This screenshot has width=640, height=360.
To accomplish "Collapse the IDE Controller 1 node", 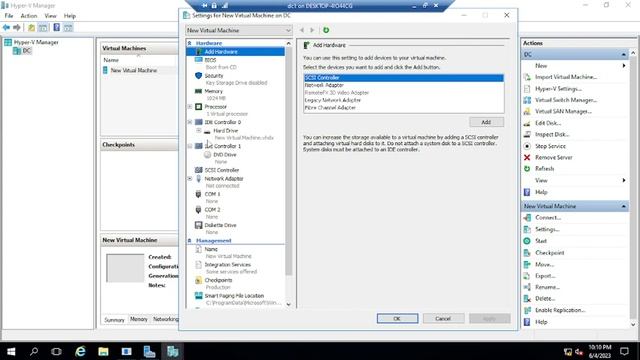I will coord(190,146).
